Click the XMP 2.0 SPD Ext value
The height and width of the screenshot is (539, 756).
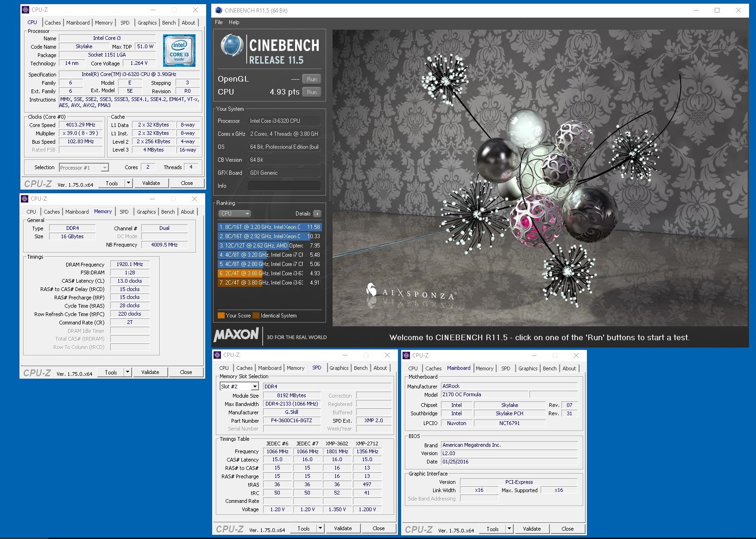click(x=374, y=420)
